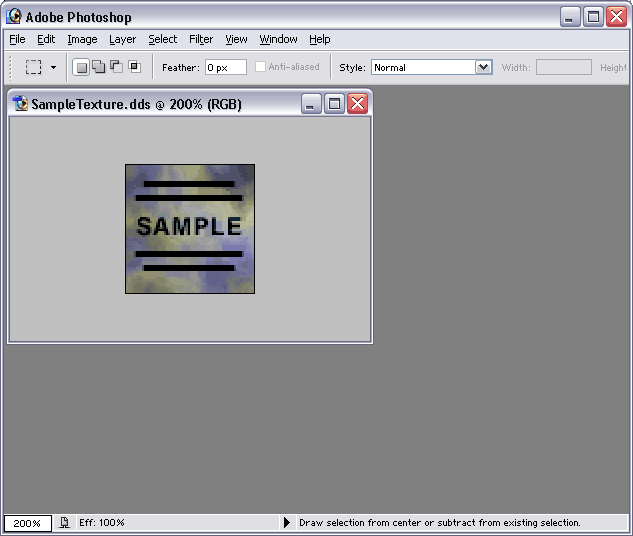Close the Adobe Photoshop main window
The width and height of the screenshot is (633, 536).
(x=616, y=17)
